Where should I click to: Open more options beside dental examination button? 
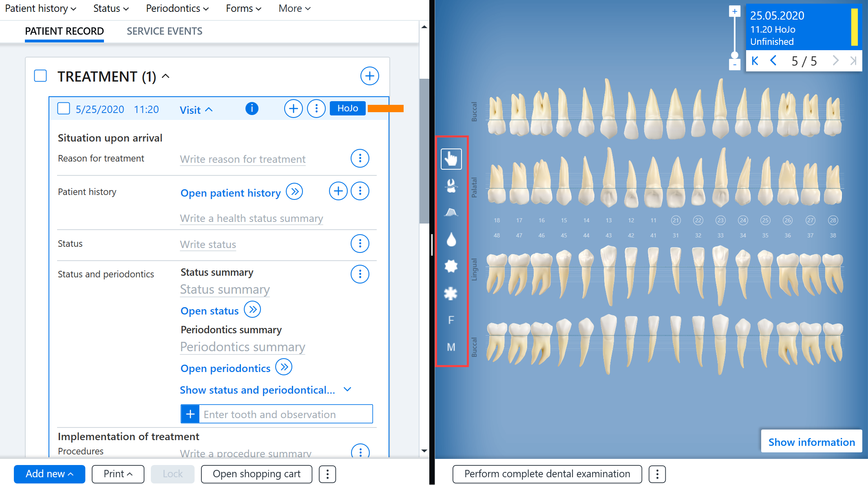point(657,474)
